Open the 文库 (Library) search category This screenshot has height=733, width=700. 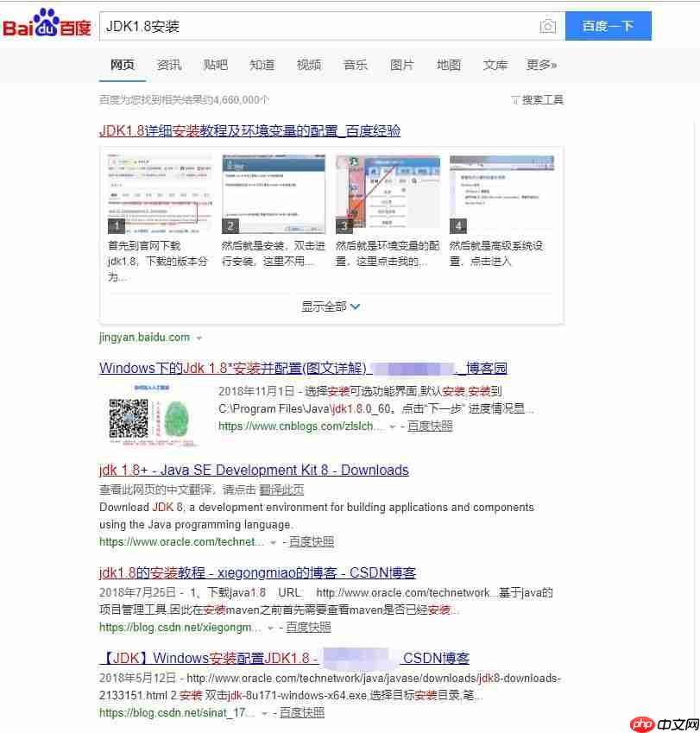point(495,65)
